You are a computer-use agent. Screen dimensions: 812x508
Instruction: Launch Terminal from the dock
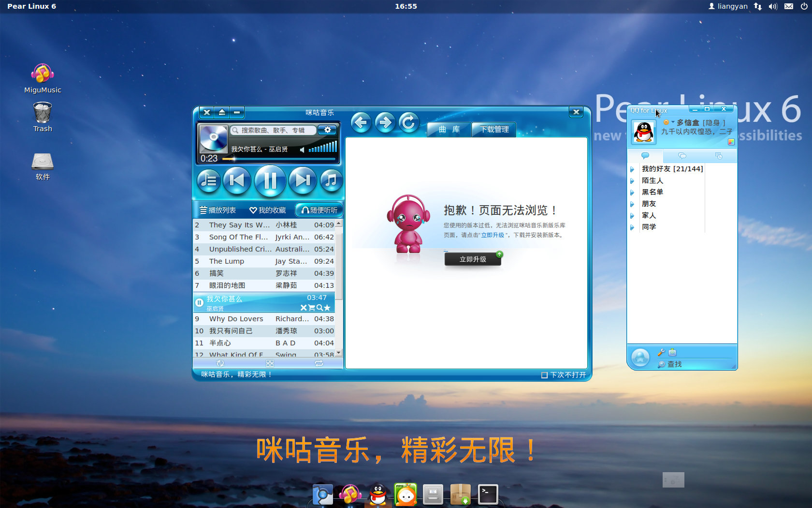(x=488, y=494)
